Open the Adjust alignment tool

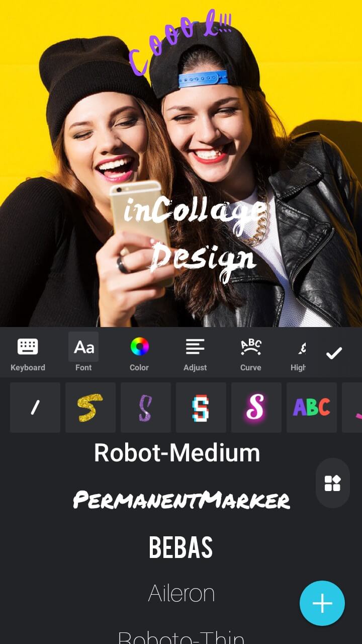click(x=195, y=354)
